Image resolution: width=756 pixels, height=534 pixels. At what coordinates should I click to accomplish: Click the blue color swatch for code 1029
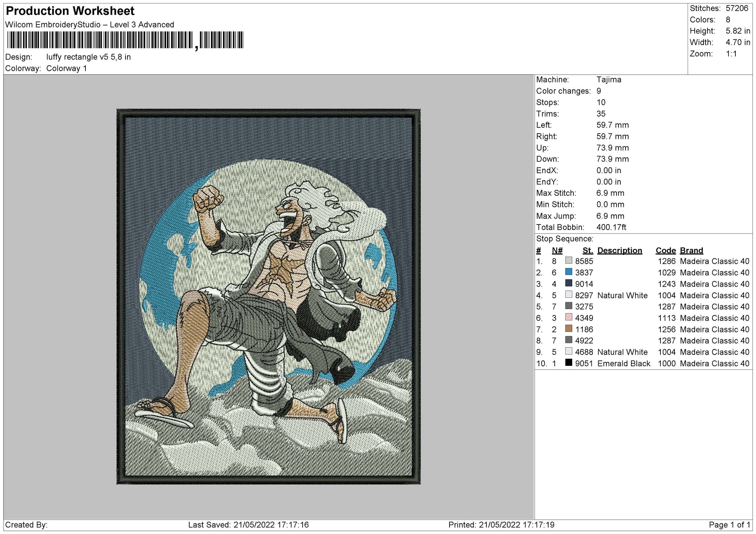[569, 272]
